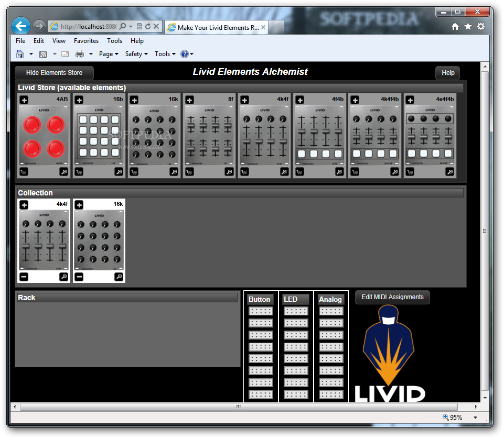This screenshot has width=504, height=438.
Task: Magnify the 4k4f4b element in the store
Action: (x=395, y=172)
